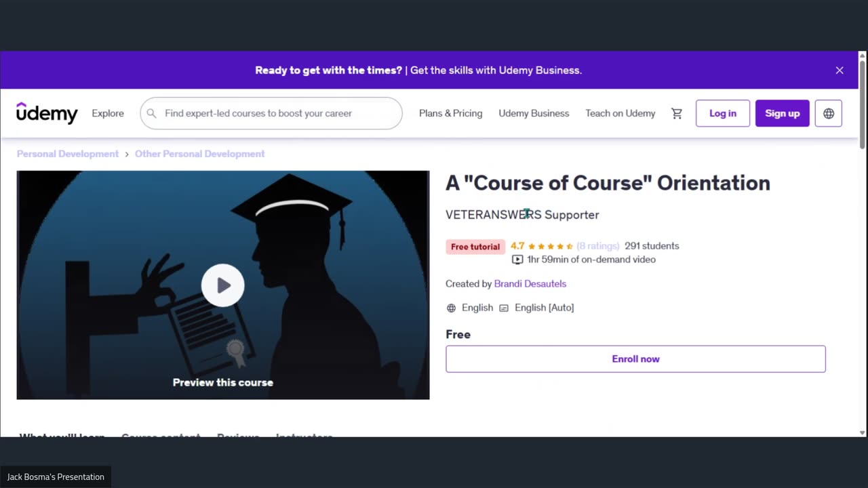
Task: Click the 1hr 59min on-demand video text
Action: tap(591, 260)
